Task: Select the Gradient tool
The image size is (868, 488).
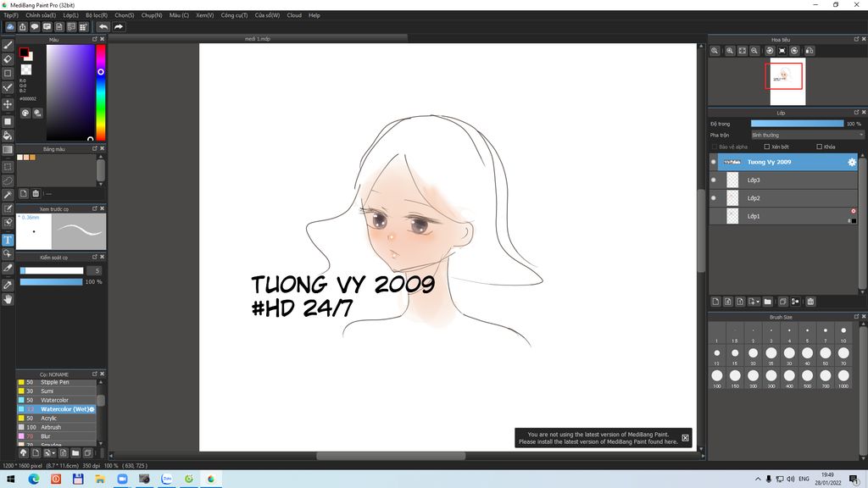Action: point(8,149)
